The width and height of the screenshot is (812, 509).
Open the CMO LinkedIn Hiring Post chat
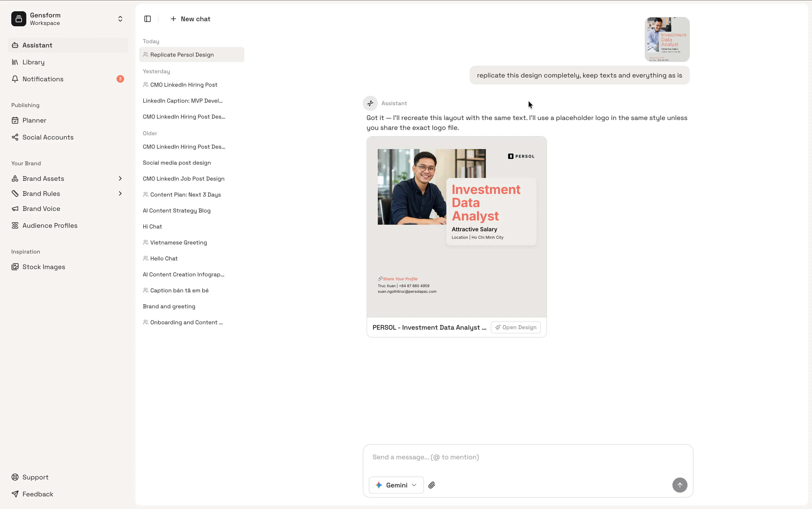click(x=192, y=85)
